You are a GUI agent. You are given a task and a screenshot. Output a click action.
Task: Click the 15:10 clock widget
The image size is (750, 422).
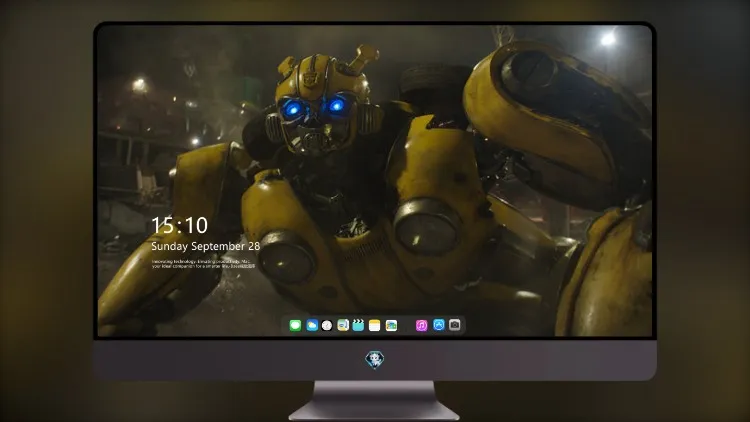click(179, 225)
